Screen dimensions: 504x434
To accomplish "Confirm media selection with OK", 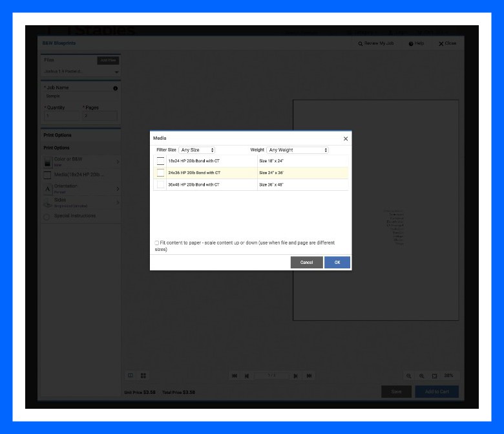I will click(x=337, y=262).
